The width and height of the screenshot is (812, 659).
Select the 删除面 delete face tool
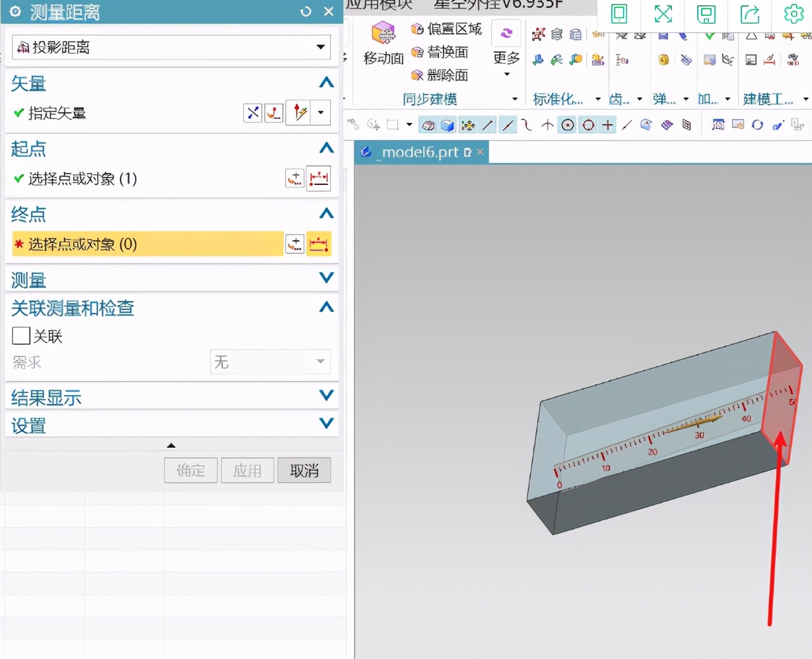point(440,75)
